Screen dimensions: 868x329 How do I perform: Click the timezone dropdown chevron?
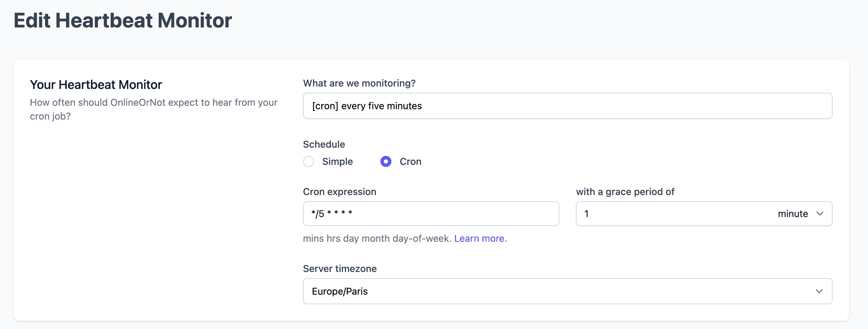[820, 291]
